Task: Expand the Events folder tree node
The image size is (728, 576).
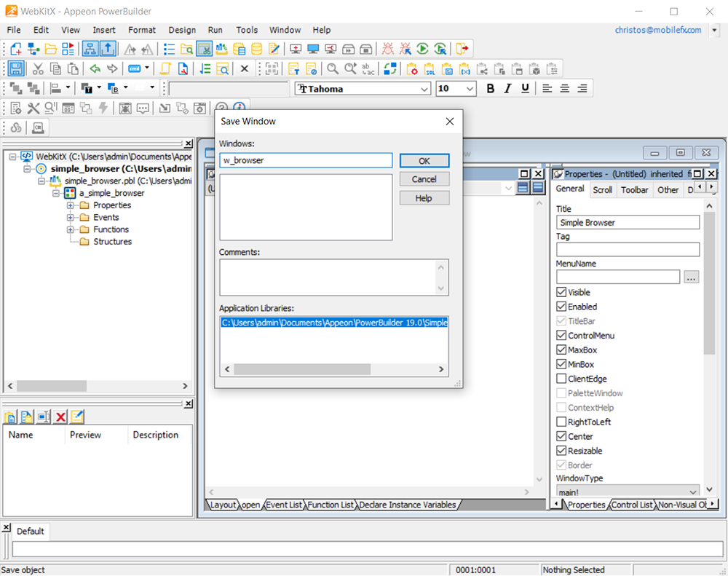Action: [70, 218]
